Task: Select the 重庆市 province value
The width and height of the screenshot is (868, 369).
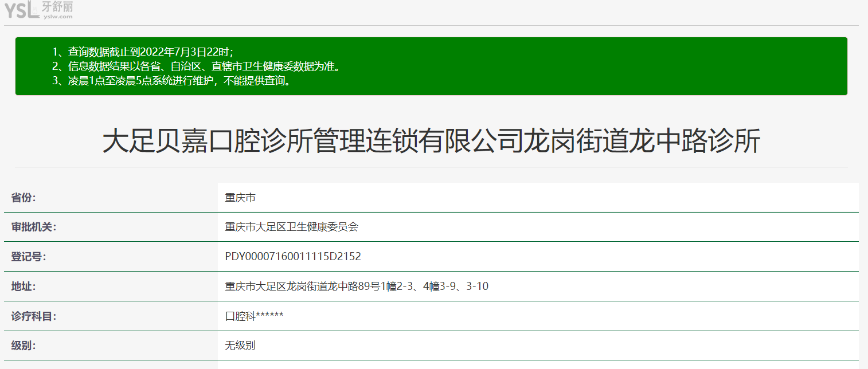Action: coord(240,198)
